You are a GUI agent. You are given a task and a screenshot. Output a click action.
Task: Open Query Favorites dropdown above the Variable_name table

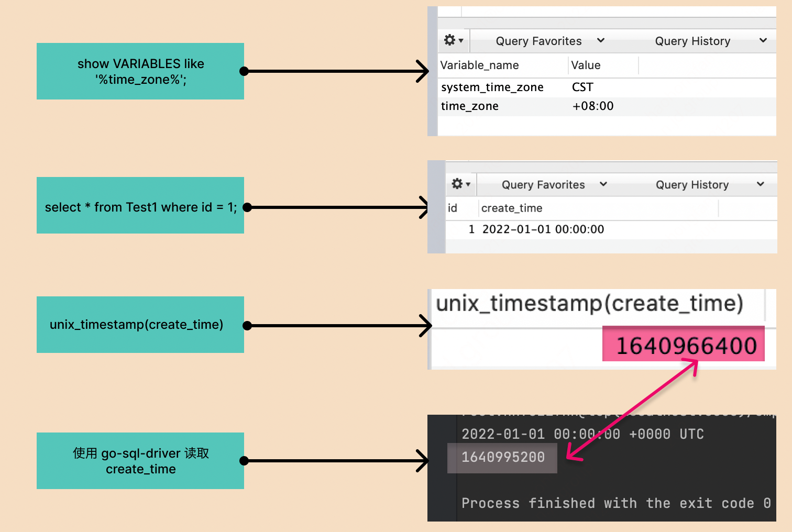coord(550,41)
